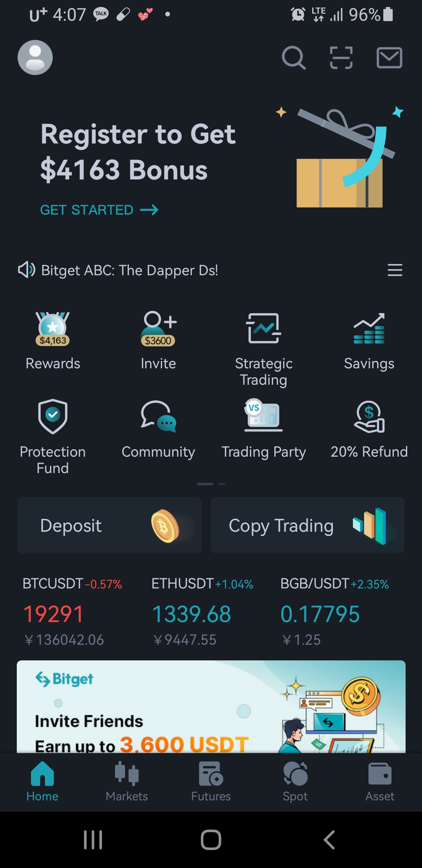The image size is (422, 868).
Task: Open the Protection Fund shield icon
Action: [x=53, y=416]
